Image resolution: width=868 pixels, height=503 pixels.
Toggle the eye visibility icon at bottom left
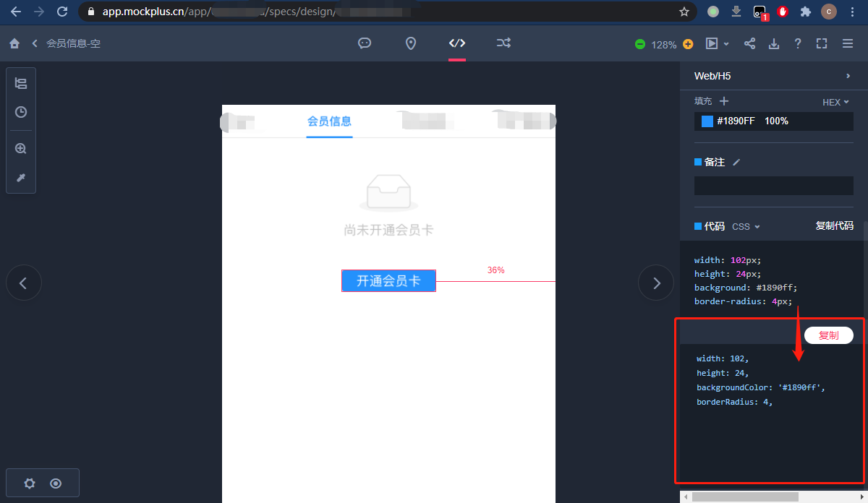56,483
